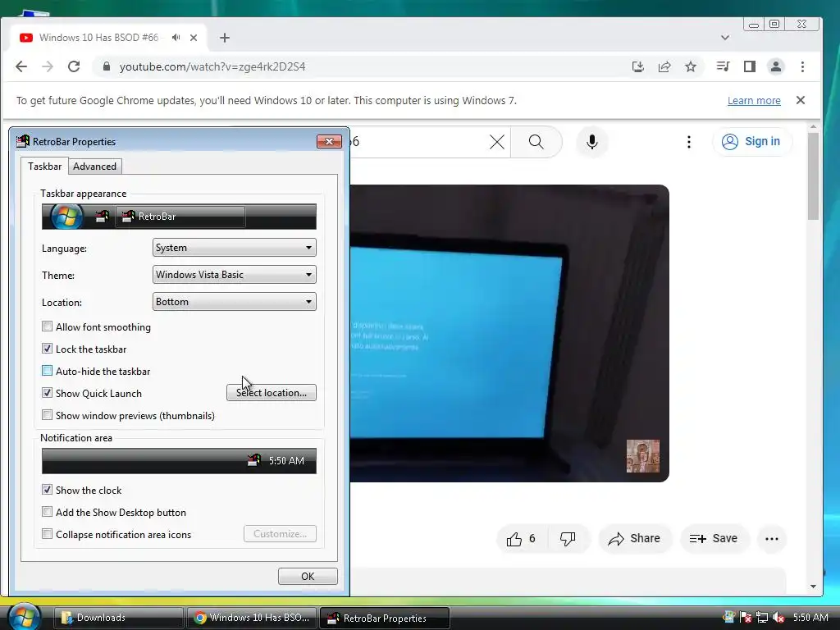This screenshot has height=630, width=840.
Task: Click the network tray icon
Action: pos(762,618)
